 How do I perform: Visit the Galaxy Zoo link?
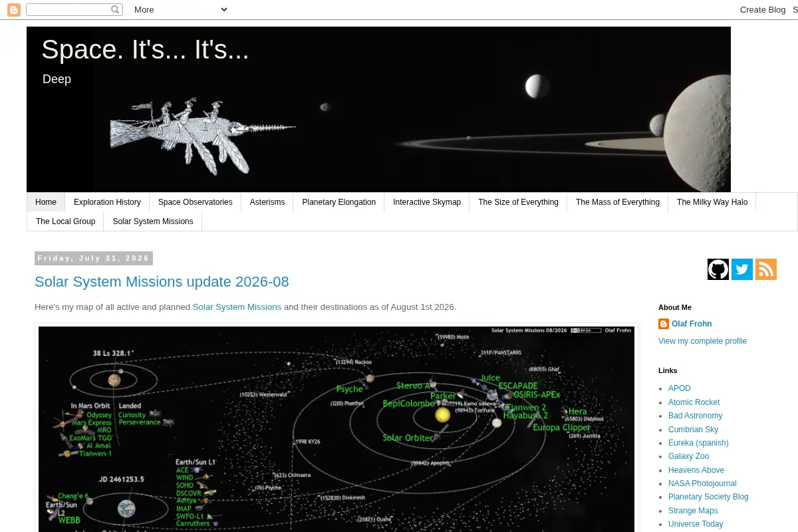tap(688, 456)
